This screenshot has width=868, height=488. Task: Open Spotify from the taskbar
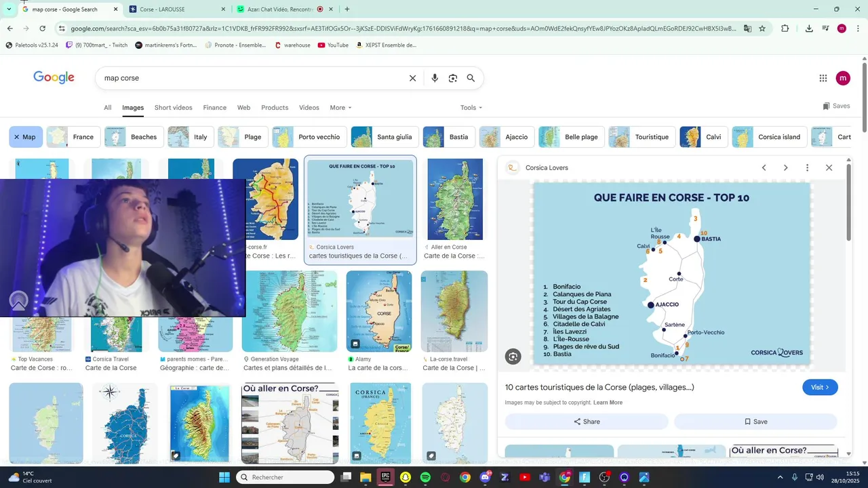coord(425,477)
